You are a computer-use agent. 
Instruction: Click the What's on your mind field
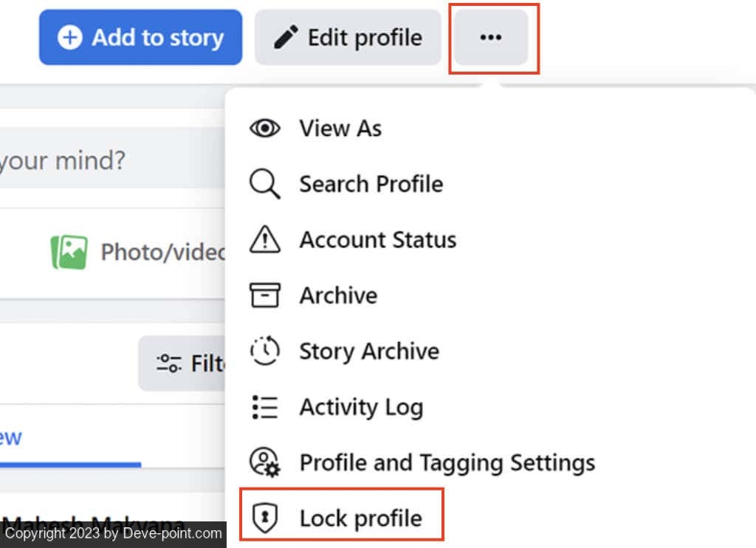tap(112, 160)
